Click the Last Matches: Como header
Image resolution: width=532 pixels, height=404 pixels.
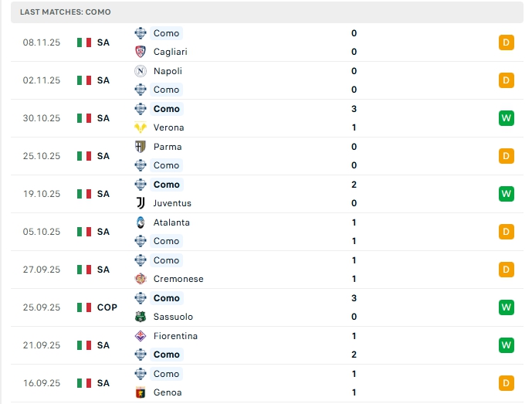(66, 12)
